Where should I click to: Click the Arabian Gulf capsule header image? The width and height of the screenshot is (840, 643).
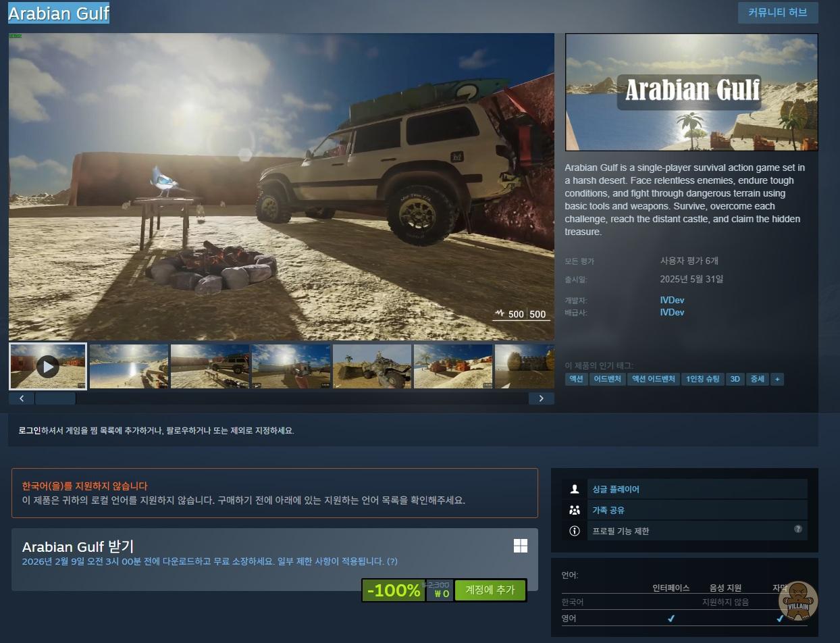tap(691, 93)
